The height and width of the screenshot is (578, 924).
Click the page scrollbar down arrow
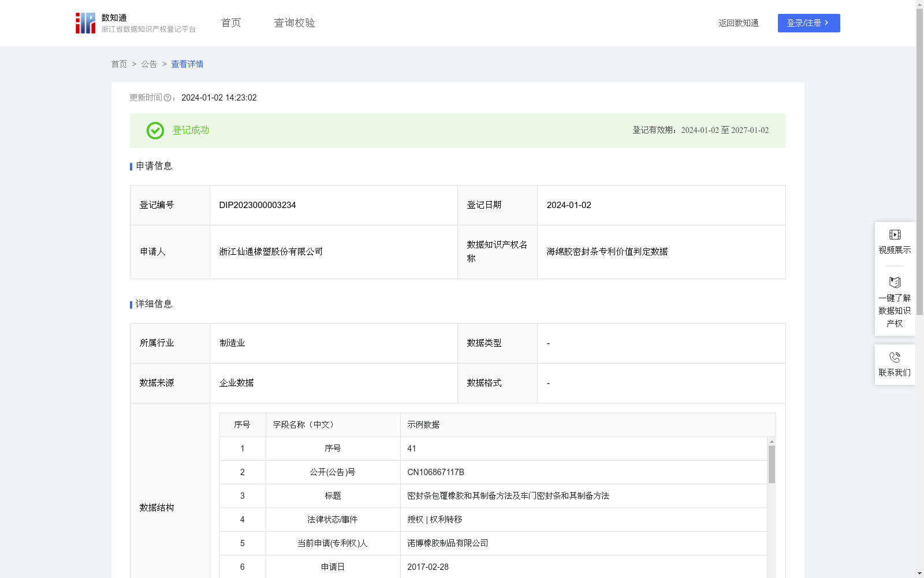tap(919, 573)
